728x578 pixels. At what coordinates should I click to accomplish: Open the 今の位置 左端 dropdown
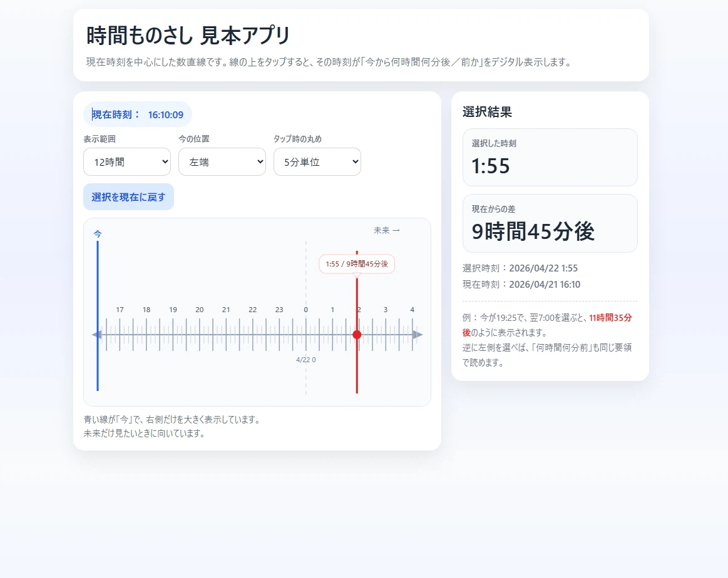pyautogui.click(x=222, y=162)
